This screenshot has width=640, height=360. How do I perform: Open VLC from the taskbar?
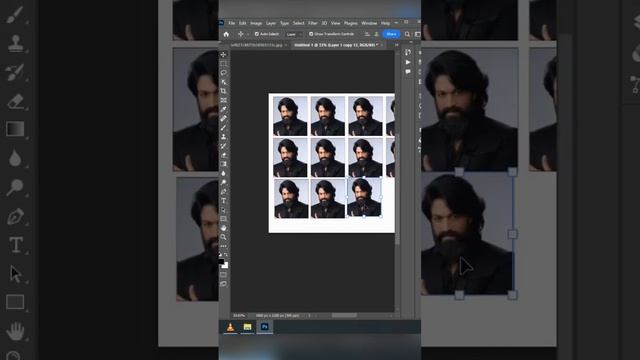pos(230,327)
